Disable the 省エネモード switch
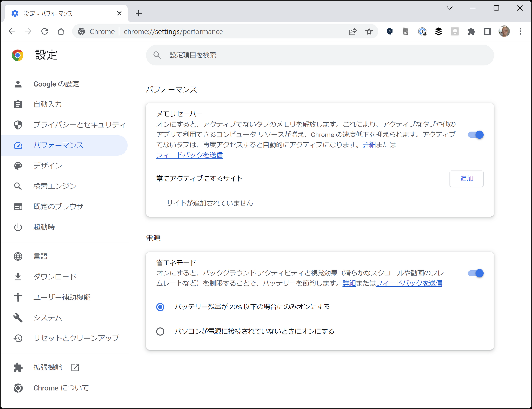 [x=475, y=273]
